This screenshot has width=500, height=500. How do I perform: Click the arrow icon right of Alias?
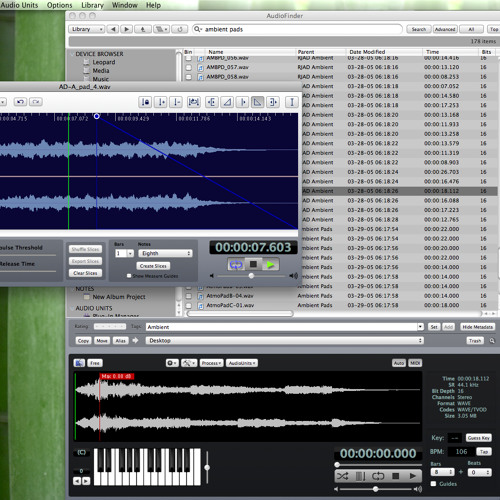pyautogui.click(x=135, y=340)
